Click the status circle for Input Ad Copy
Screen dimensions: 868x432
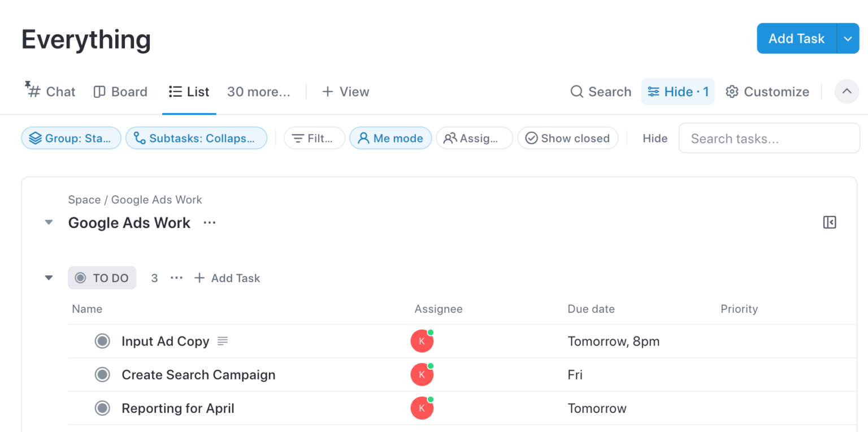coord(102,341)
